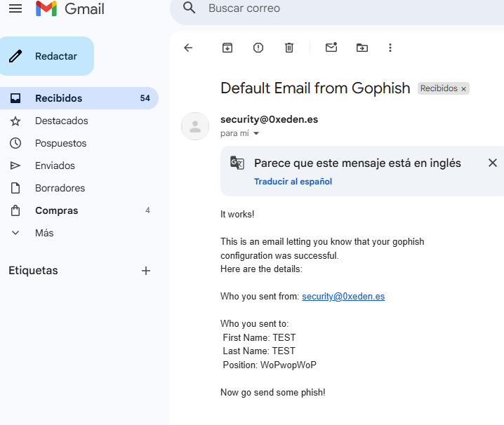Screen dimensions: 504x425
Task: Open the Recibidos folder
Action: [x=79, y=98]
